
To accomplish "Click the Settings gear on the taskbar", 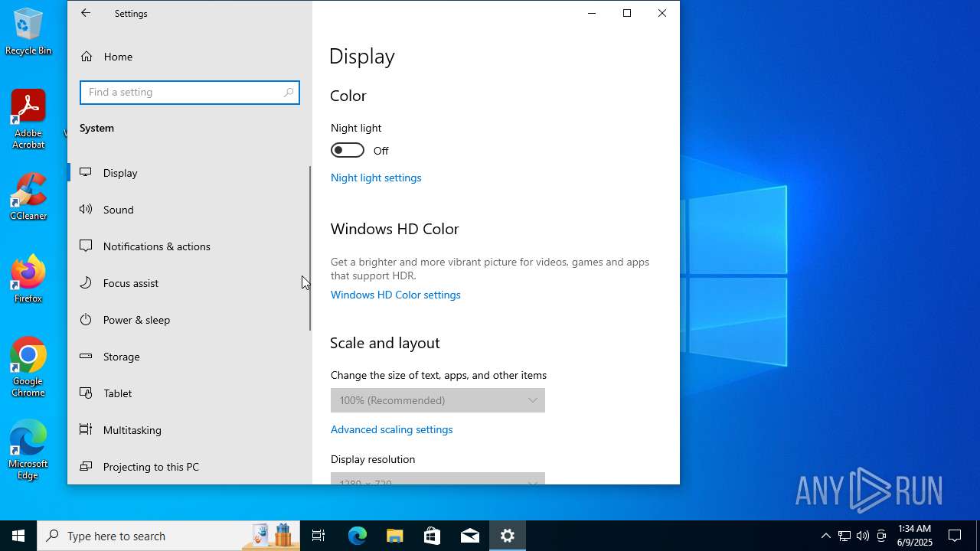I will pyautogui.click(x=508, y=536).
